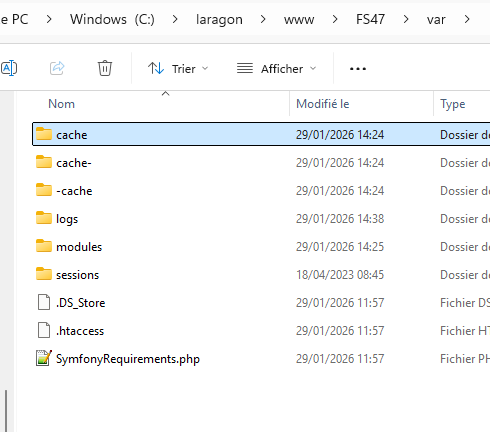The height and width of the screenshot is (432, 490).
Task: Expand the chevron after www
Action: (335, 19)
